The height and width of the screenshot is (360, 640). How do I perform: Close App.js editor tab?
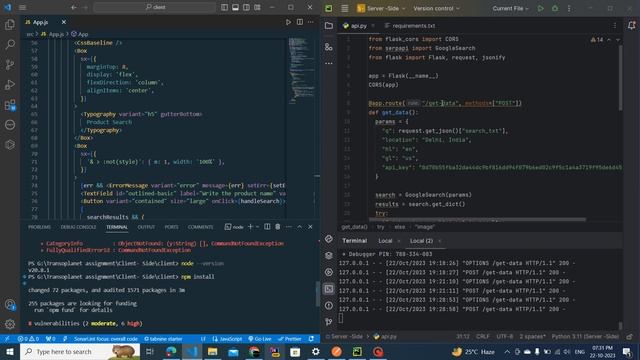coord(64,22)
